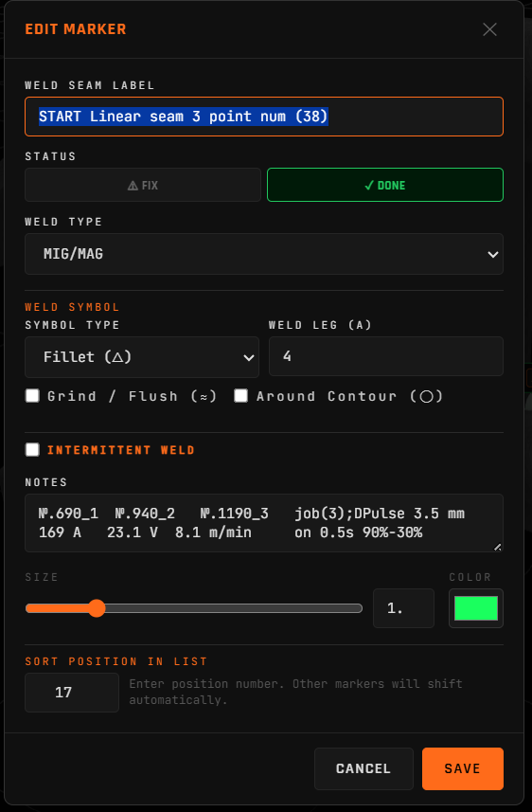Cancel editing the marker
Viewport: 532px width, 812px height.
(364, 768)
